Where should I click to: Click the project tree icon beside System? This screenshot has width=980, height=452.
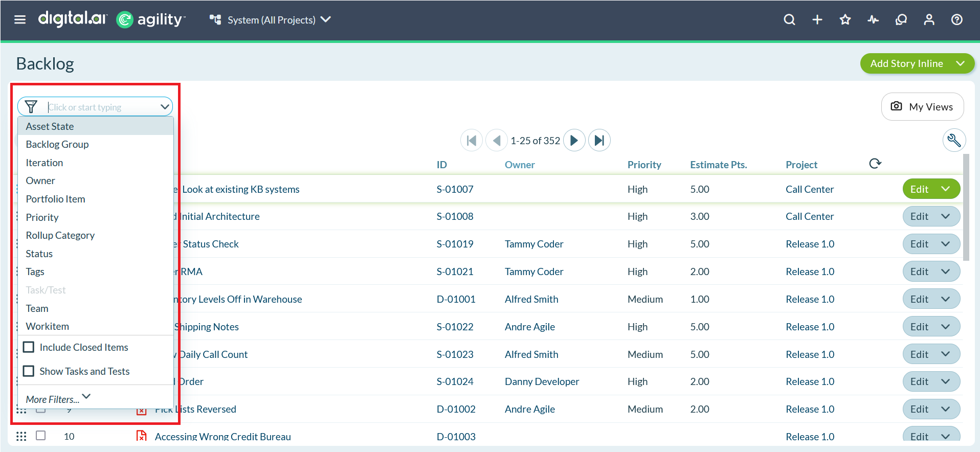(215, 19)
